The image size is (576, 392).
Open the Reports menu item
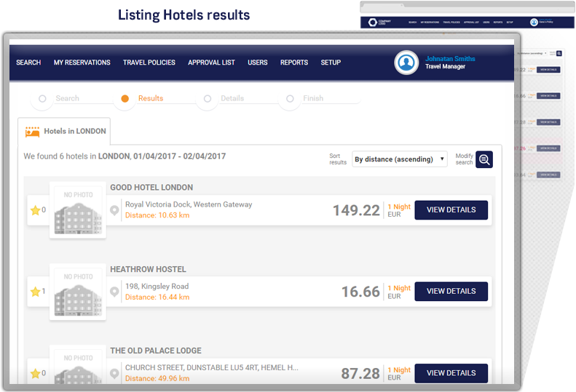[x=293, y=63]
